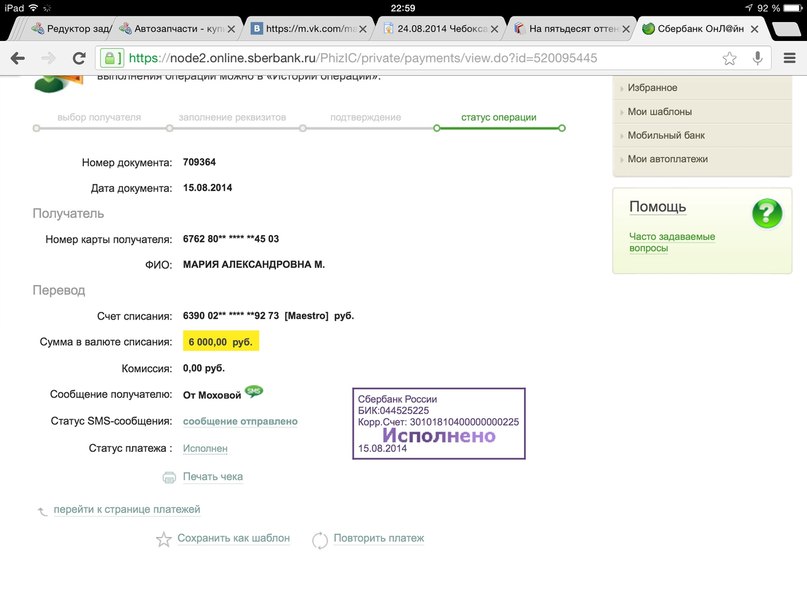
Task: Click the подтверждение step
Action: [365, 117]
